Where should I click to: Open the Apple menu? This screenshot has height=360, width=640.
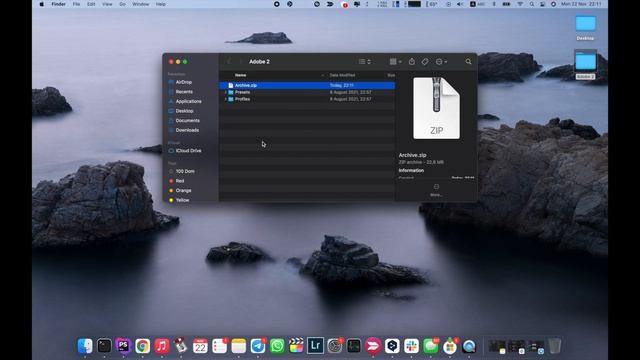[41, 4]
